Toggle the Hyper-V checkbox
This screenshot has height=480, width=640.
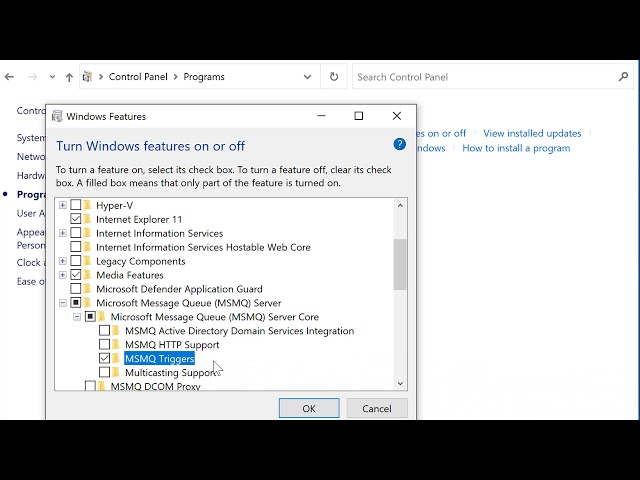click(x=76, y=205)
